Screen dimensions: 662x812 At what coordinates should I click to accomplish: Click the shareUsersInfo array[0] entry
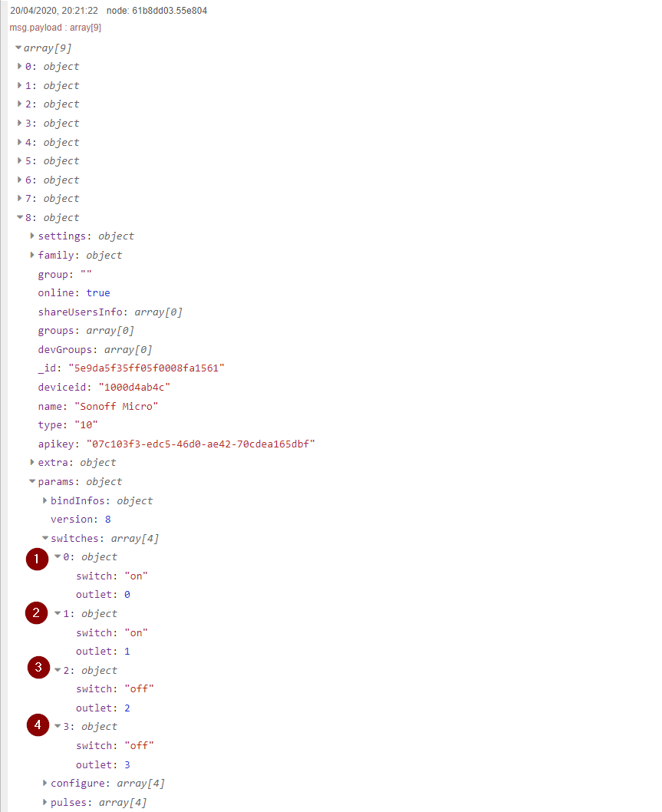point(110,312)
